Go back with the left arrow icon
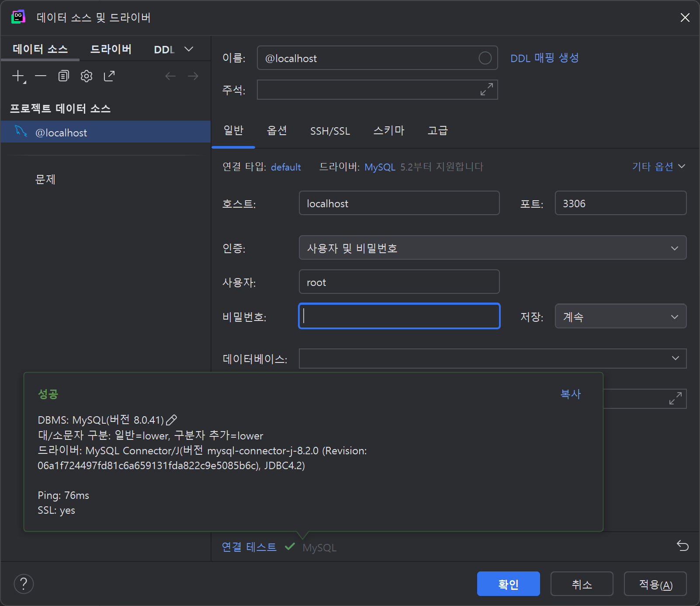 click(170, 76)
